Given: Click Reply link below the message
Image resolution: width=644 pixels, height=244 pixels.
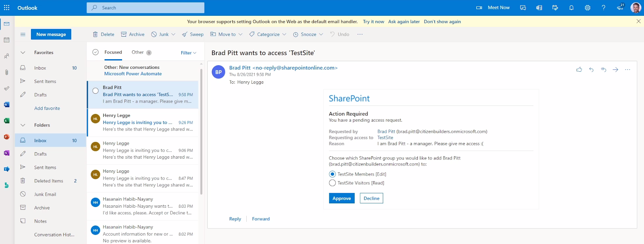Looking at the screenshot, I should pyautogui.click(x=235, y=219).
